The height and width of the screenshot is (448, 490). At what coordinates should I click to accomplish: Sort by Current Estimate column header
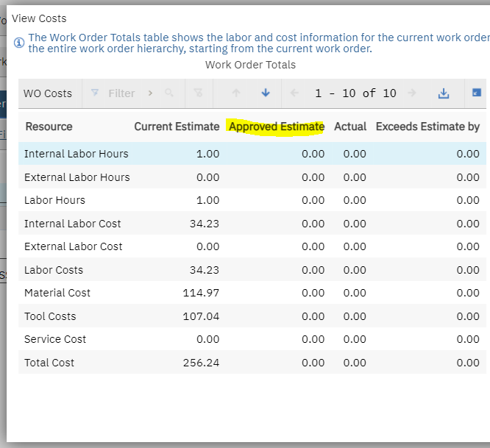(x=177, y=127)
